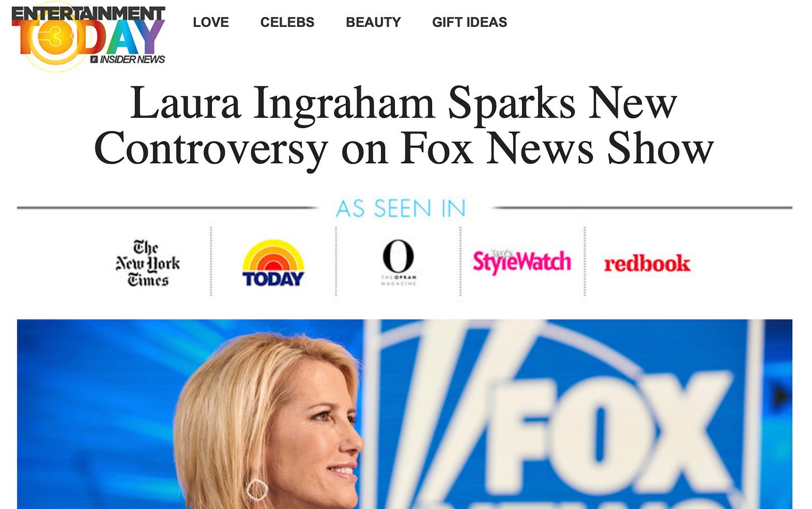The image size is (812, 509).
Task: Click the orange sun circle in the logo
Action: pyautogui.click(x=56, y=39)
